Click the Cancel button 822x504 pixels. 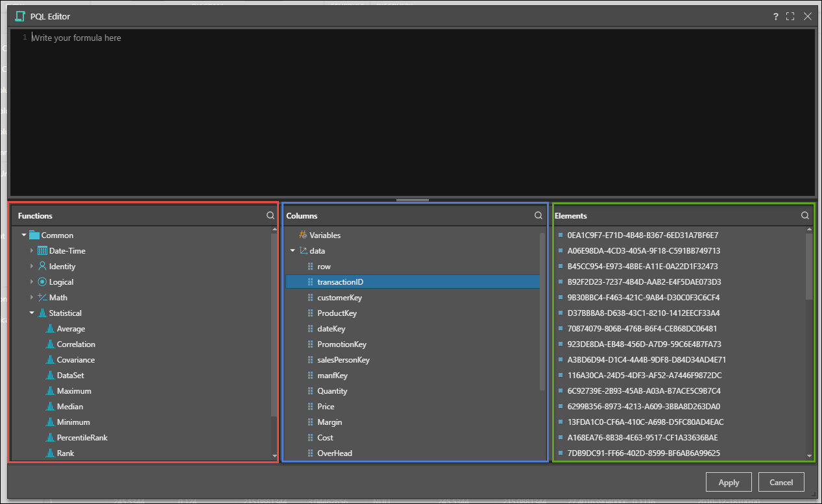coord(781,482)
